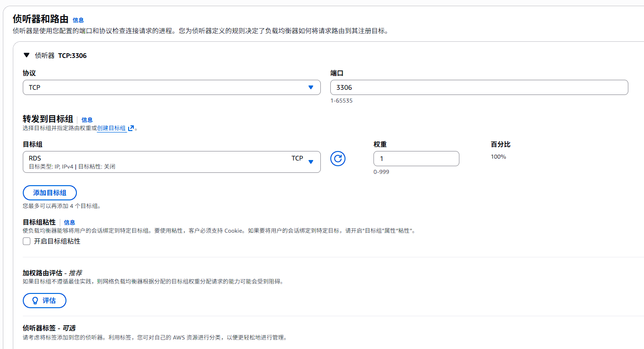Click the refresh circular arrow beside target group
644x349 pixels.
click(338, 159)
